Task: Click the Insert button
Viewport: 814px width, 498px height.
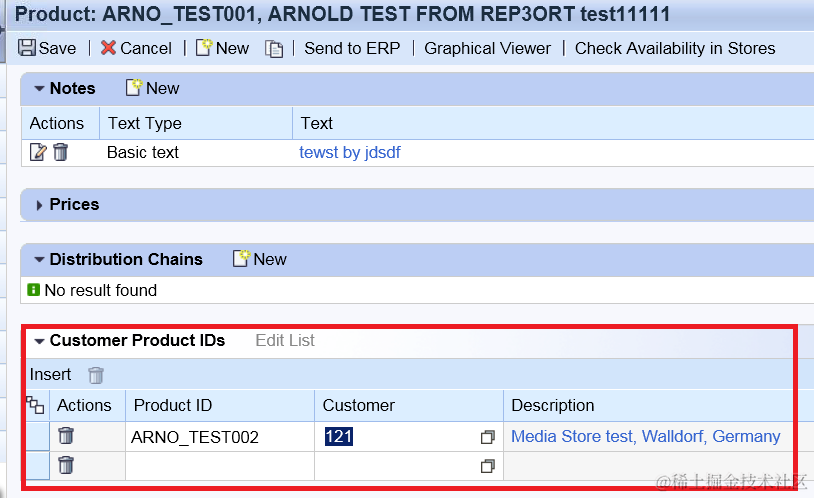Action: point(50,374)
